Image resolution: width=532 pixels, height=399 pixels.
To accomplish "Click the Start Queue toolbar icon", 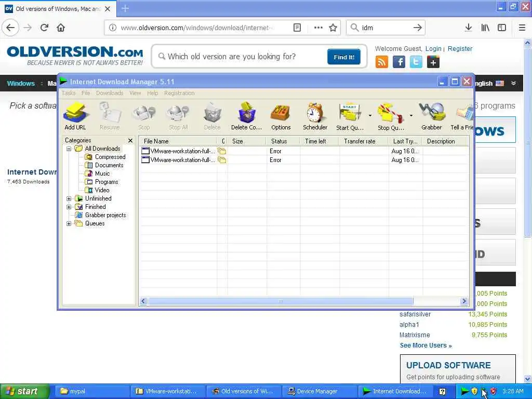I will (x=350, y=116).
